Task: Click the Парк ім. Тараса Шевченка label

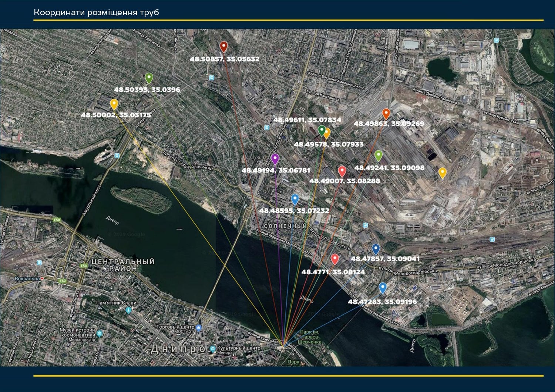Action: (309, 337)
